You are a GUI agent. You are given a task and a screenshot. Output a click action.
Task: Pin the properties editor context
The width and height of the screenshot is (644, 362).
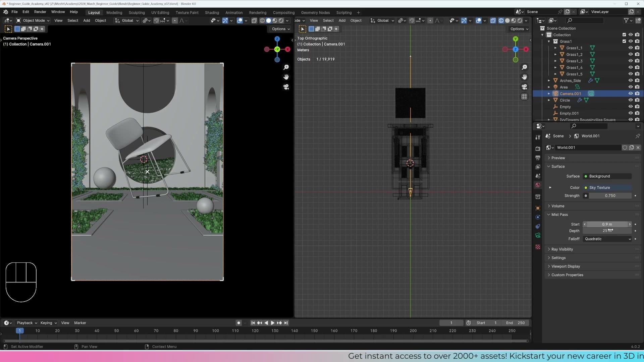(x=638, y=136)
